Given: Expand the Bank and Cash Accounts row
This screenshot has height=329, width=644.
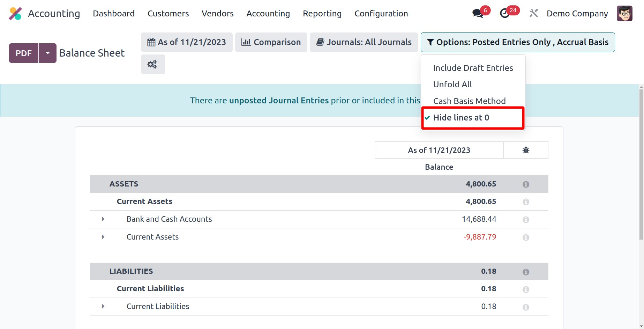Looking at the screenshot, I should (103, 219).
